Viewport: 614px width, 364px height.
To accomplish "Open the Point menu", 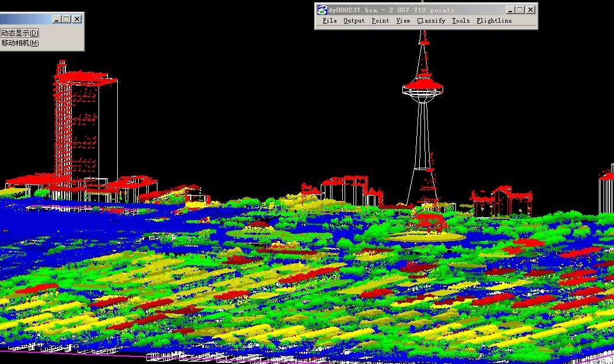I will [x=380, y=20].
